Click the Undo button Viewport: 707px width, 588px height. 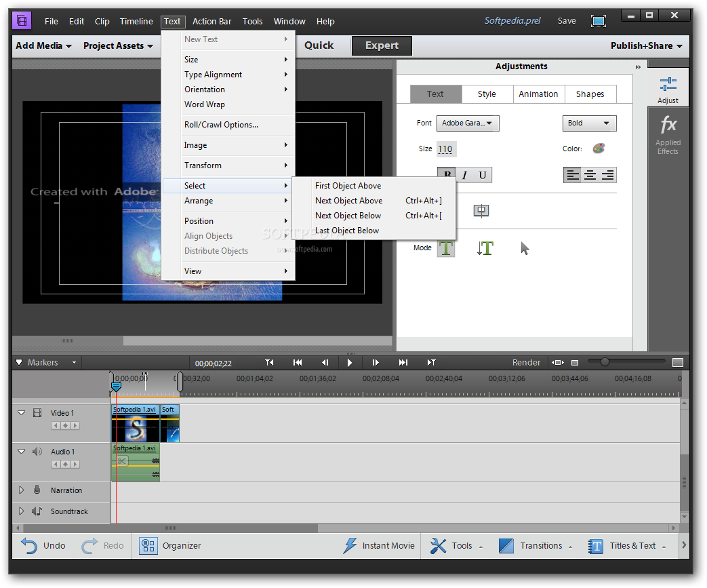click(43, 545)
